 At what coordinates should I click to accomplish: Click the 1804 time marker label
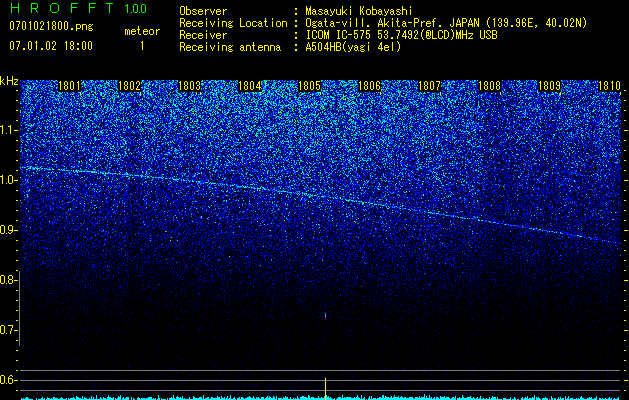tap(250, 86)
